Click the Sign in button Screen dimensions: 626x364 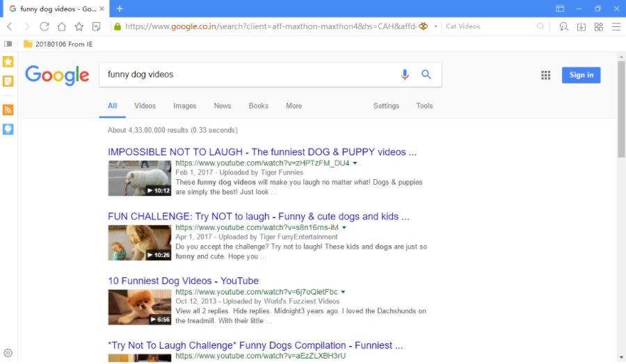click(581, 75)
